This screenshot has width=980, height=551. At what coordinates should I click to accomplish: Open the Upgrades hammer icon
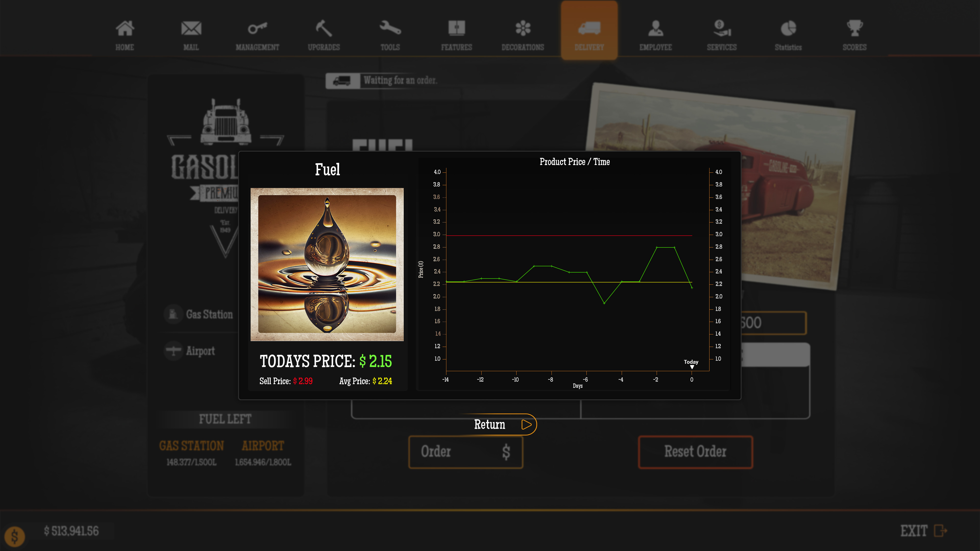coord(324,29)
